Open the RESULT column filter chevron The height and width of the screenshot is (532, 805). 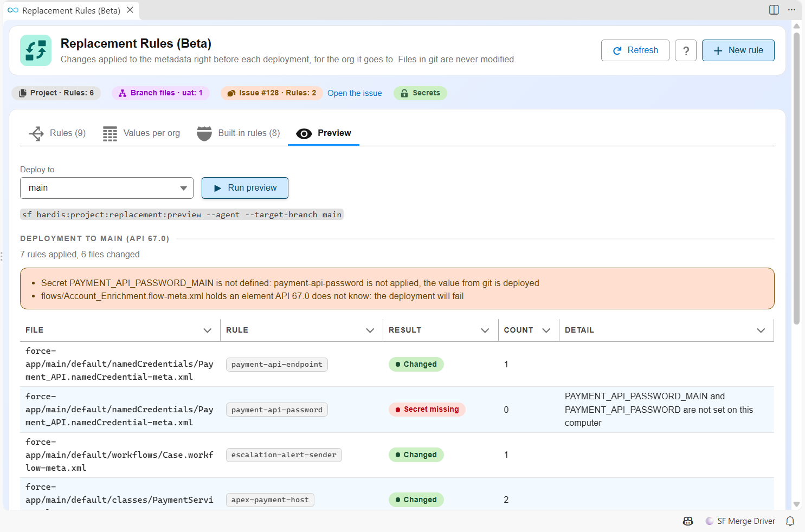485,330
